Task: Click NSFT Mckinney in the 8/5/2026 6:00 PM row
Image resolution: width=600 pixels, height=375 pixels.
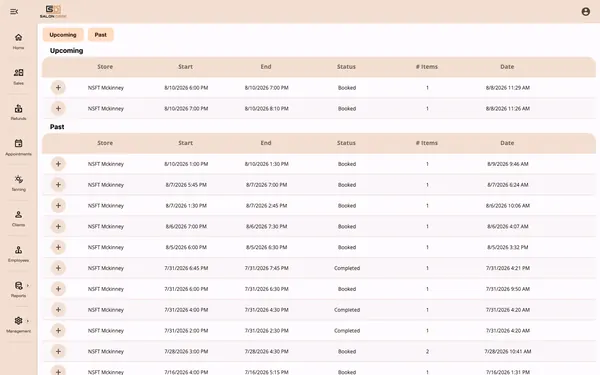Action: pyautogui.click(x=106, y=247)
